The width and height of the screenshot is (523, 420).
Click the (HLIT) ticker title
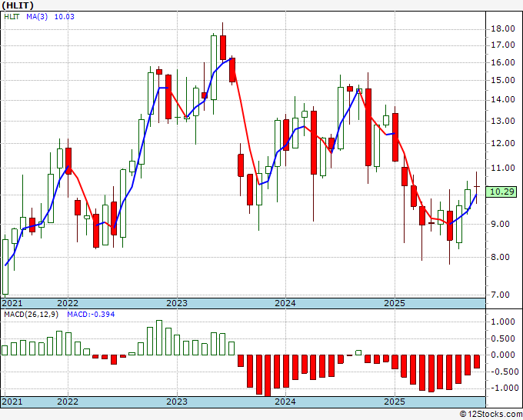(x=18, y=5)
